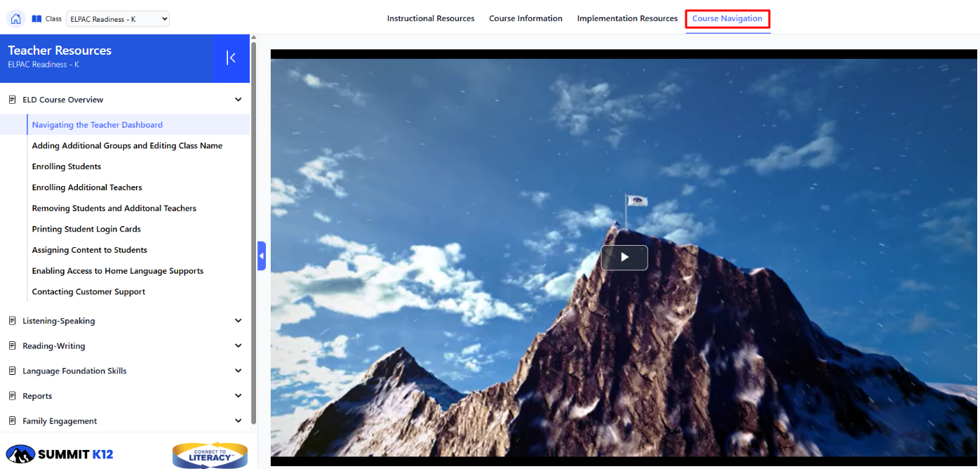The height and width of the screenshot is (469, 980).
Task: Open Navigating the Teacher Dashboard
Action: [x=98, y=125]
